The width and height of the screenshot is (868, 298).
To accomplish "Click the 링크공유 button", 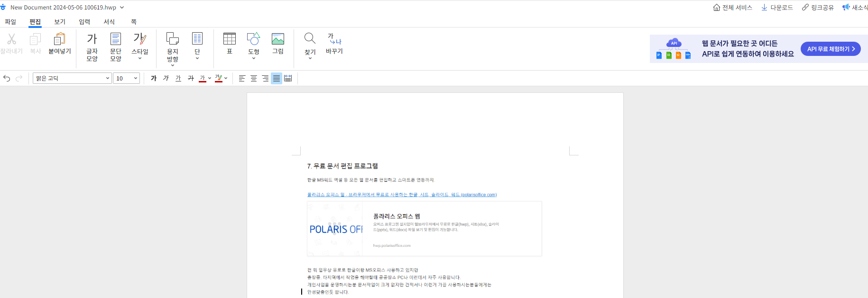I will tap(818, 8).
